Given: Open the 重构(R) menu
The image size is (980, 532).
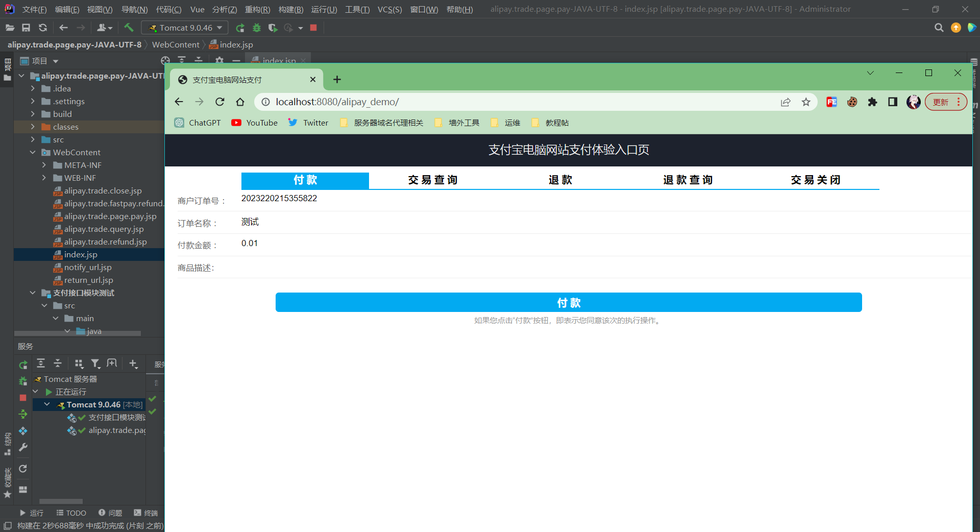Looking at the screenshot, I should 257,9.
